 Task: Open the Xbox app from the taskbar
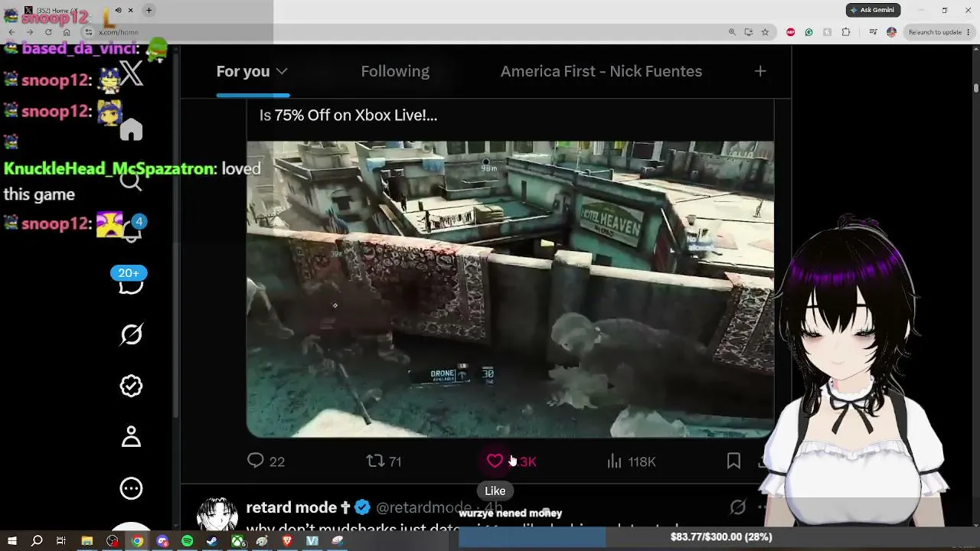(237, 541)
